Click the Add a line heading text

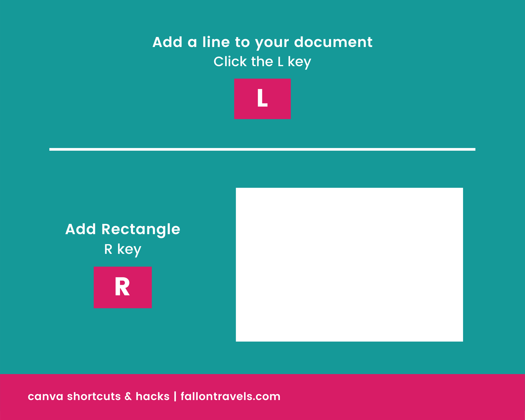262,41
